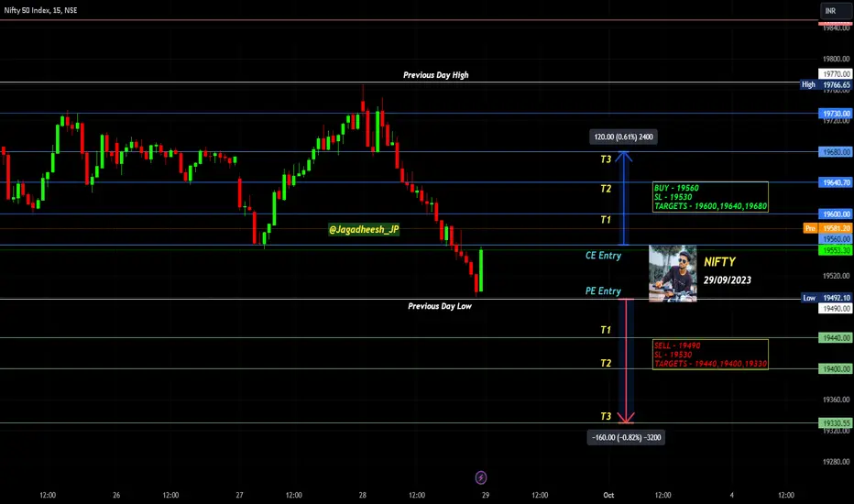Select the white 19770.00 price label
Viewport: 854px width, 504px height.
pyautogui.click(x=836, y=74)
